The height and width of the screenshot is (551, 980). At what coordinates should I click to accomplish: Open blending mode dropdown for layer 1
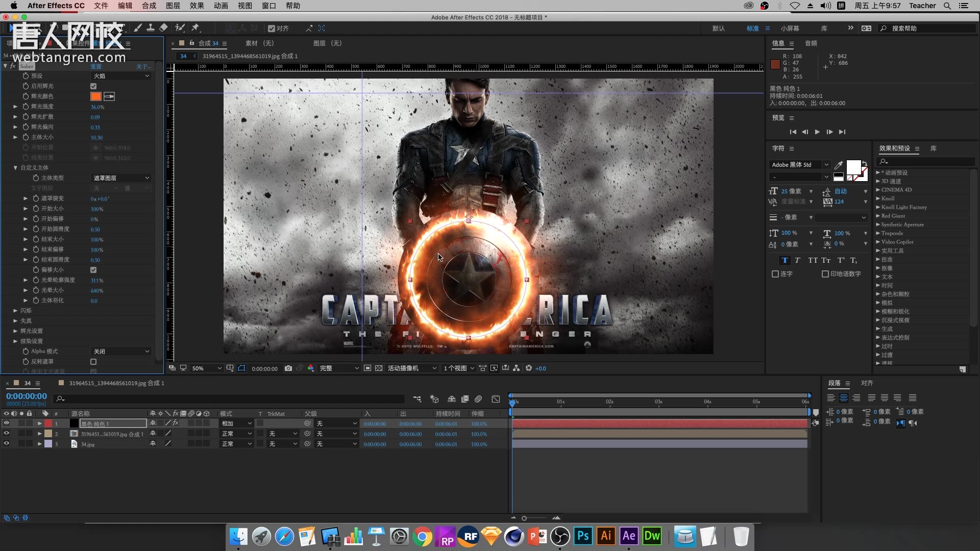pyautogui.click(x=236, y=423)
